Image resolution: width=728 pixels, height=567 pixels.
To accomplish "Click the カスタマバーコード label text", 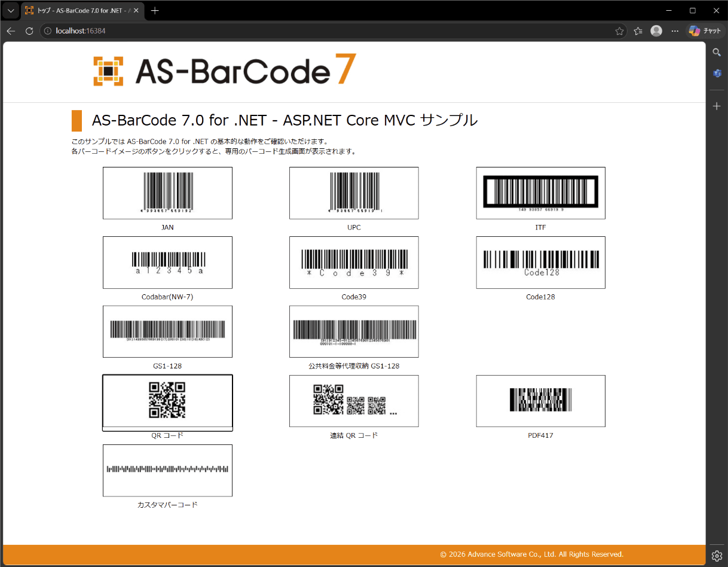I will [167, 505].
